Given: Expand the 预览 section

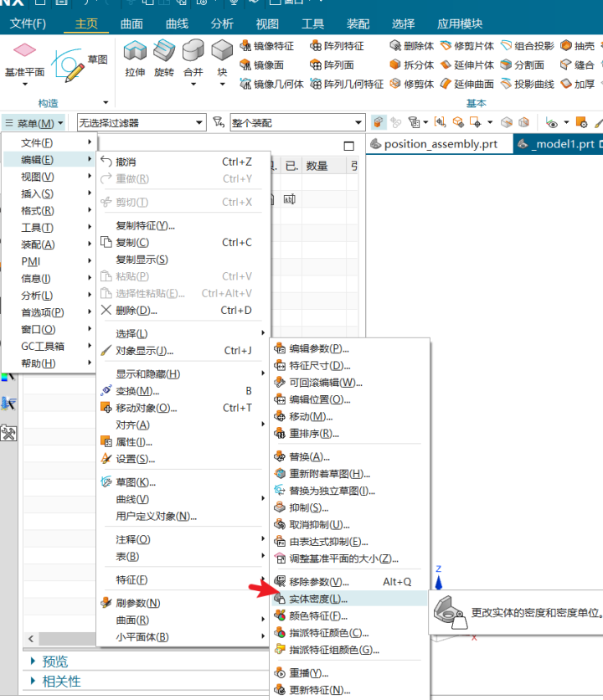Looking at the screenshot, I should coord(33,661).
